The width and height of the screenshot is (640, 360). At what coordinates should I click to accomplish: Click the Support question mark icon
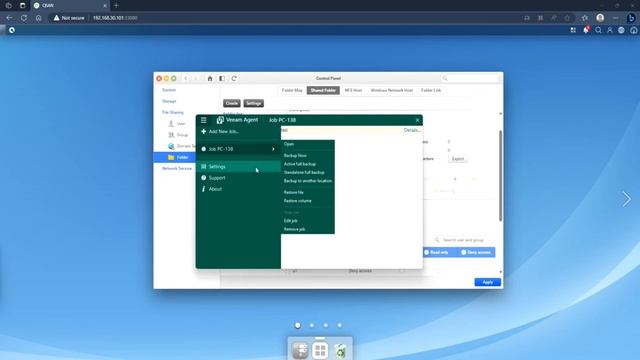click(204, 178)
